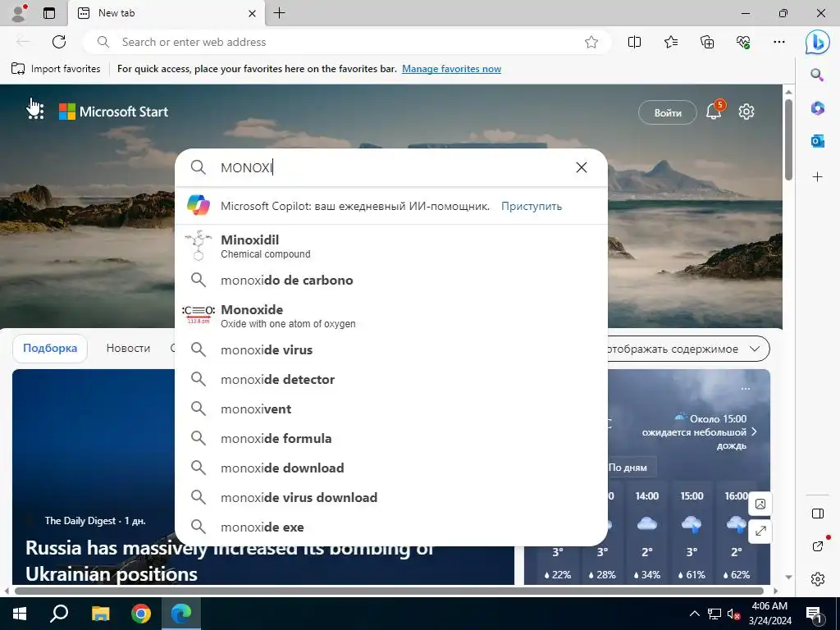Open Windows Start menu

pyautogui.click(x=20, y=614)
